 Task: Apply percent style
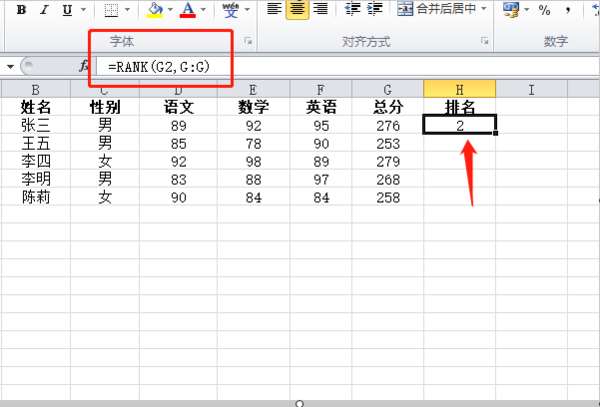pyautogui.click(x=544, y=10)
